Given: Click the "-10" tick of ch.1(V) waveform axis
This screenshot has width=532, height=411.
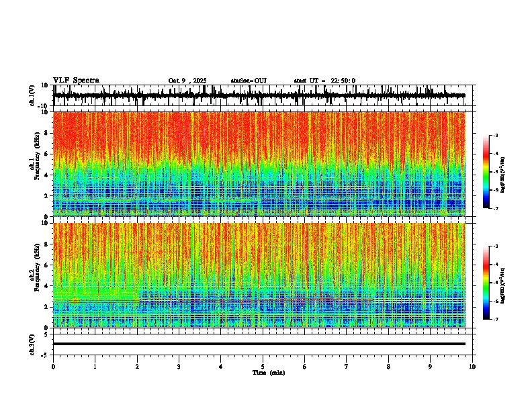Looking at the screenshot, I should click(44, 106).
